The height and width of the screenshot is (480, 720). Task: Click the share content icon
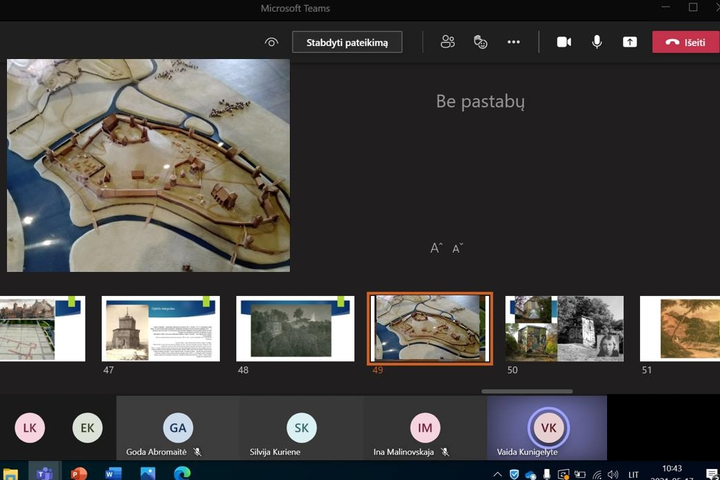point(630,42)
